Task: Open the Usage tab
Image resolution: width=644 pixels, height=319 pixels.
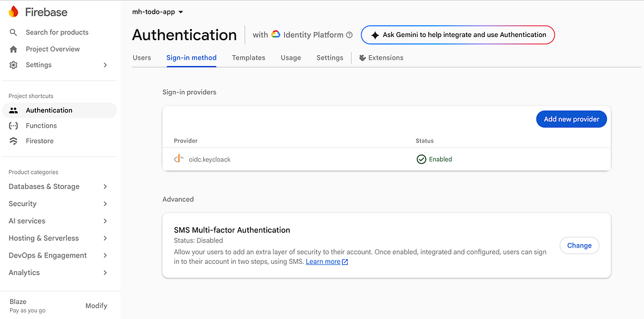Action: (291, 58)
